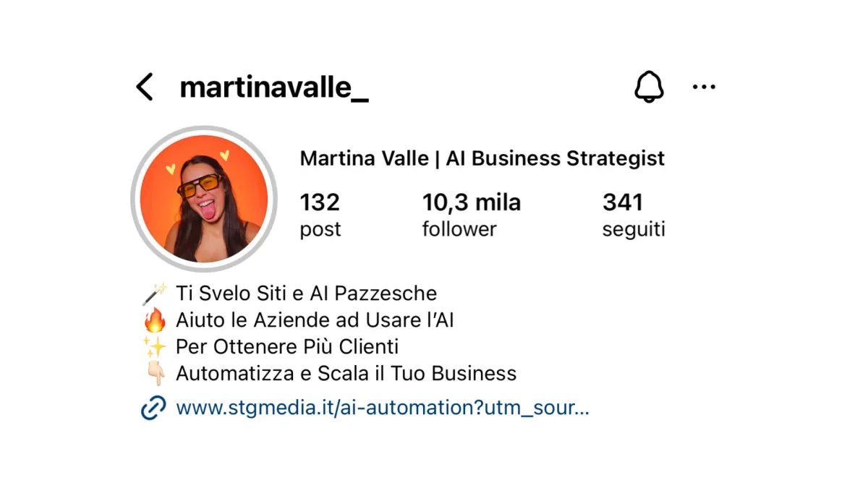The height and width of the screenshot is (488, 868).
Task: Tap the "Per Ottenere Più Clienti" line
Action: 287,347
